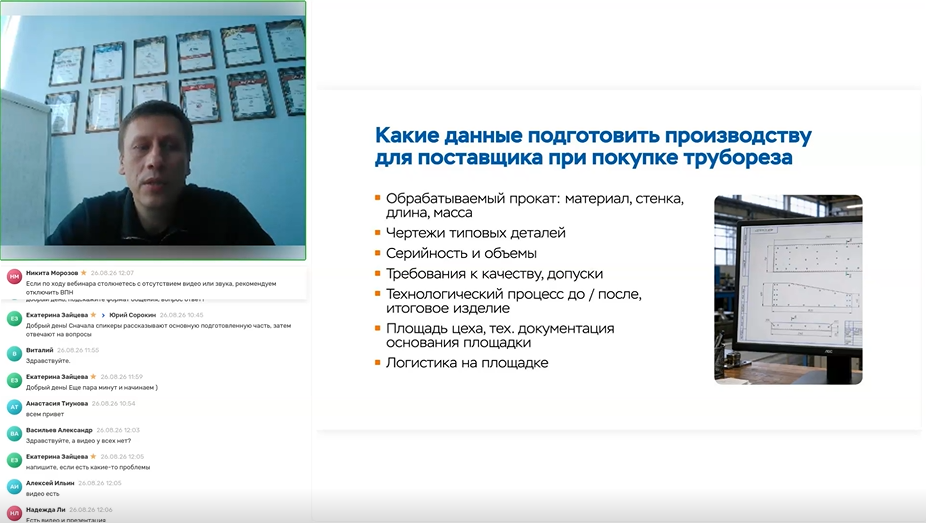926x523 pixels.
Task: Select the name Виталий in chat
Action: (x=40, y=351)
